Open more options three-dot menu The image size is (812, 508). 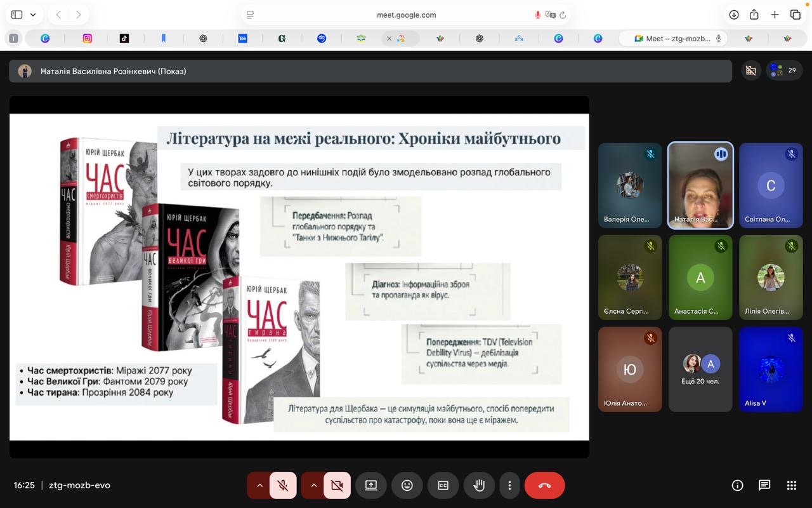[x=509, y=485]
